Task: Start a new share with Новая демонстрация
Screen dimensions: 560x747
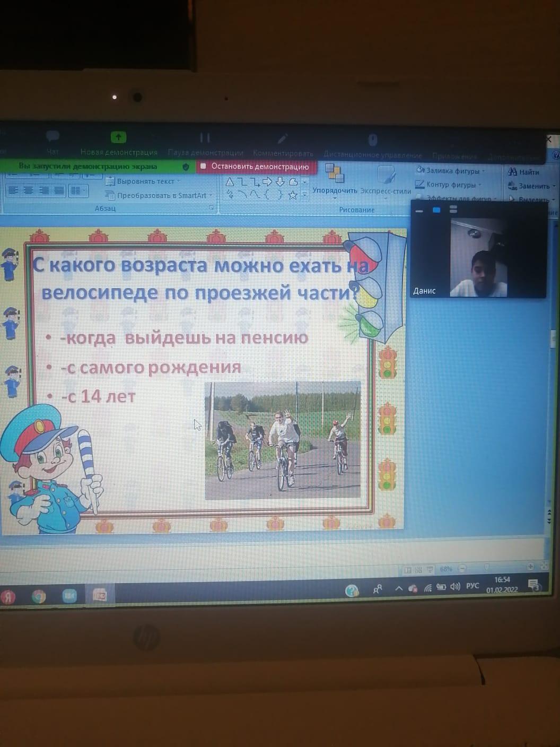Action: tap(119, 144)
